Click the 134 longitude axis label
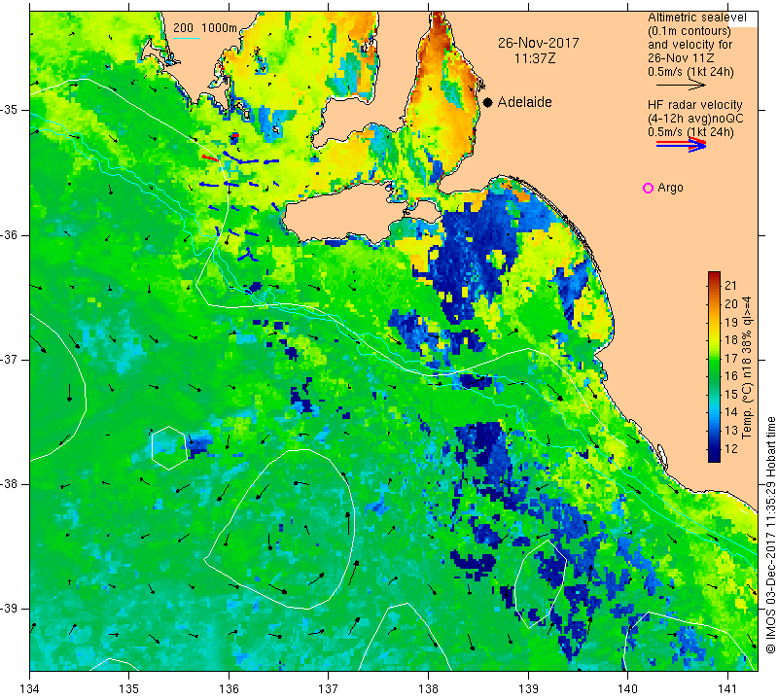The width and height of the screenshot is (778, 700). click(x=30, y=688)
